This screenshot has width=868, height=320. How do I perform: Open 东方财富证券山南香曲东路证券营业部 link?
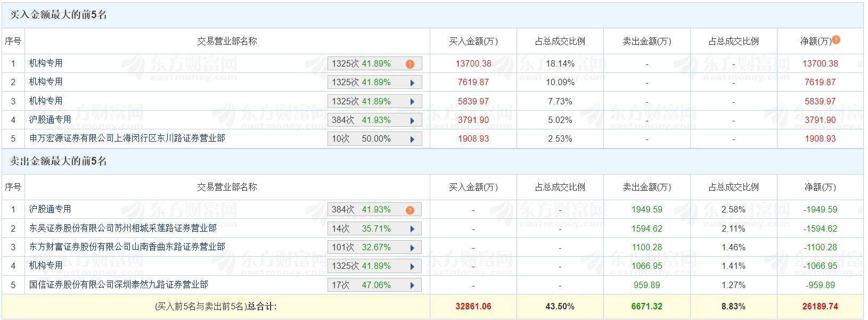pos(127,247)
